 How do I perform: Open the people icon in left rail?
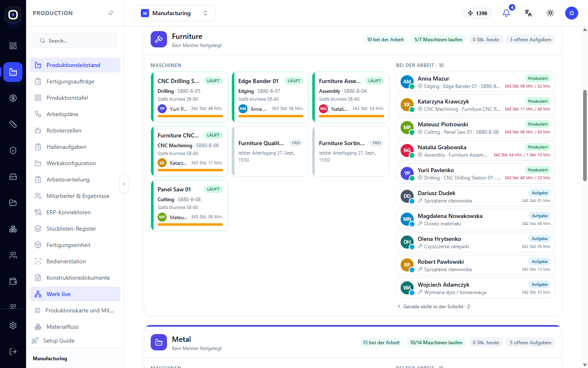(x=13, y=255)
